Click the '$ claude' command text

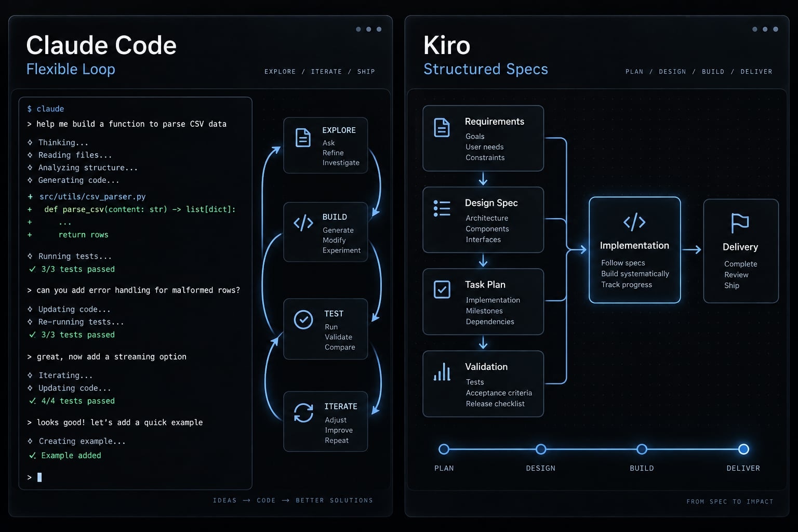[46, 109]
